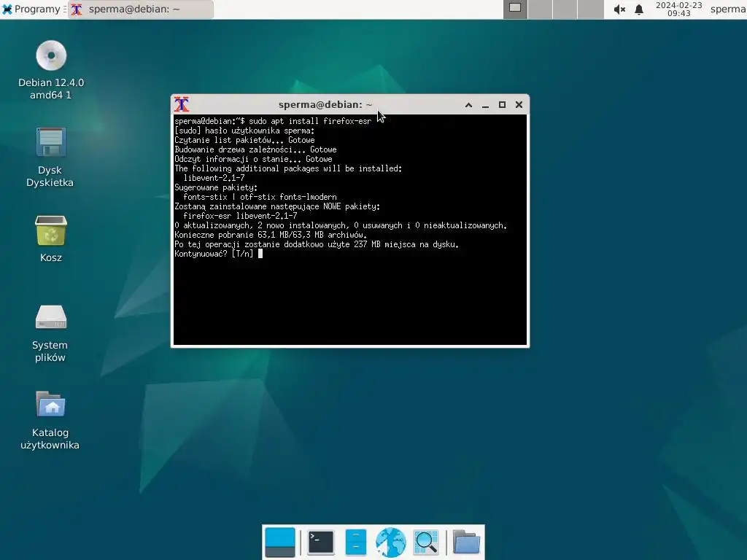Image resolution: width=747 pixels, height=560 pixels.
Task: Switch to the first workspace in pager
Action: pos(515,9)
